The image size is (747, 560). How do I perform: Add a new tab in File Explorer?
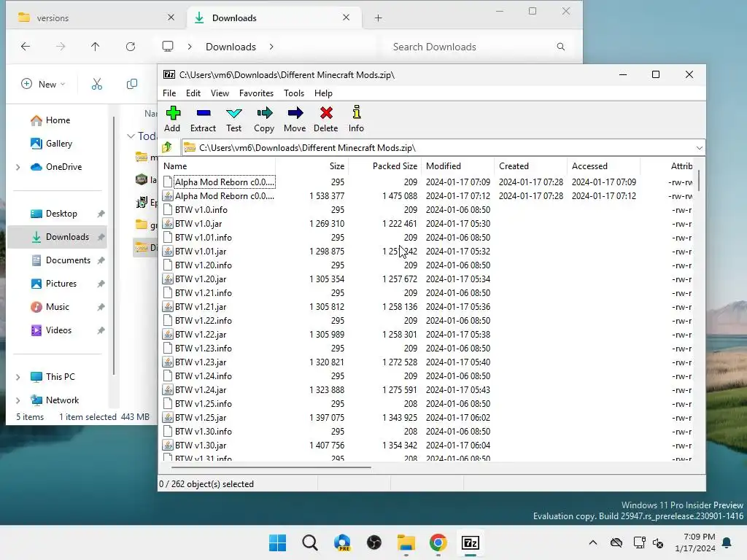tap(379, 18)
